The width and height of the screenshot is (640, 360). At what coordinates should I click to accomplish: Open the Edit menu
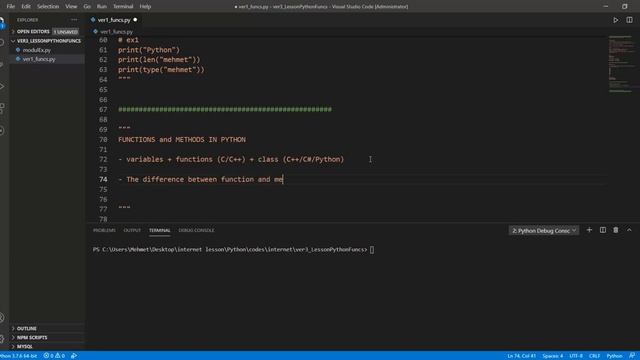coord(26,7)
